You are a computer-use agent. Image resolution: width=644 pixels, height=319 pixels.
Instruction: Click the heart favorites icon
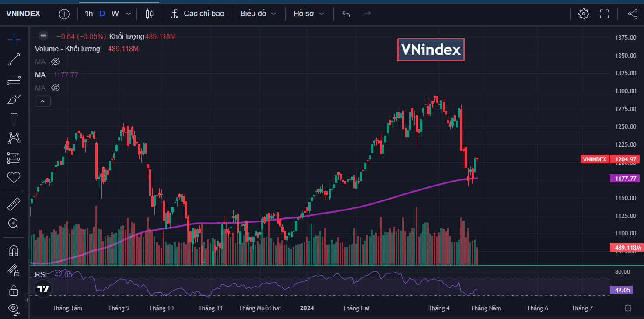(x=14, y=177)
